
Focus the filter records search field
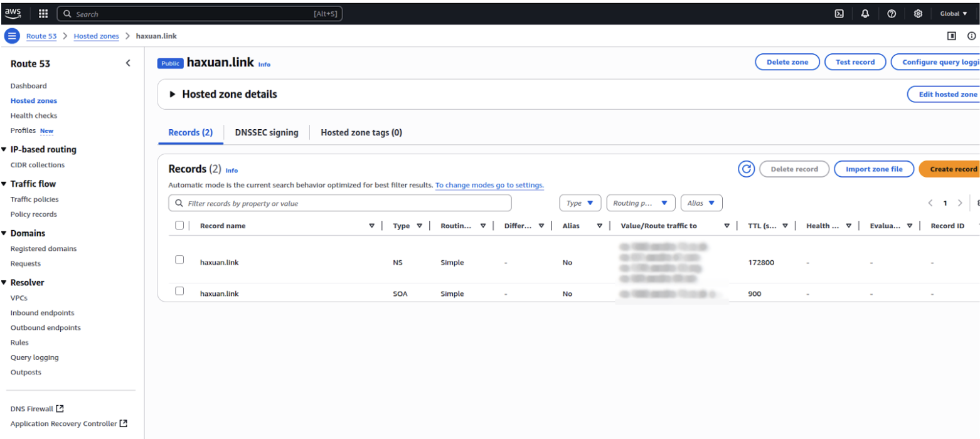click(340, 203)
